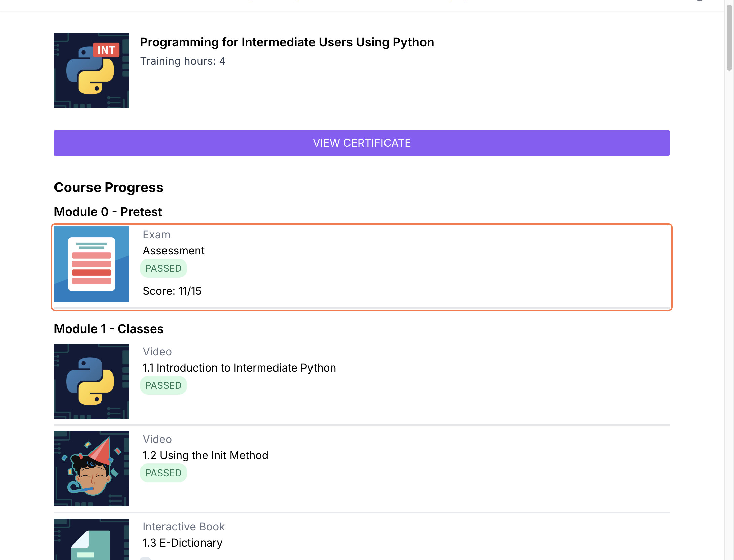The image size is (734, 560).
Task: Open the '1.3 E-Dictionary' lesson
Action: 182,543
